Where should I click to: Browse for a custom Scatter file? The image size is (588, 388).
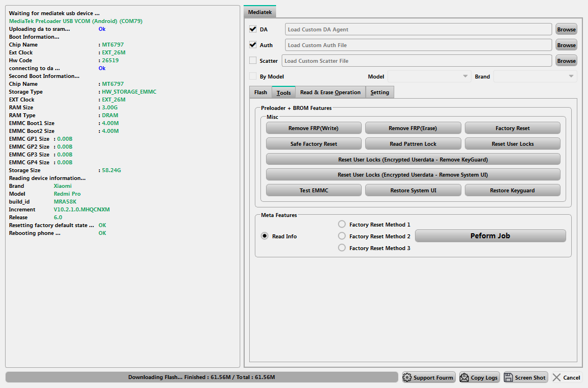tap(566, 61)
